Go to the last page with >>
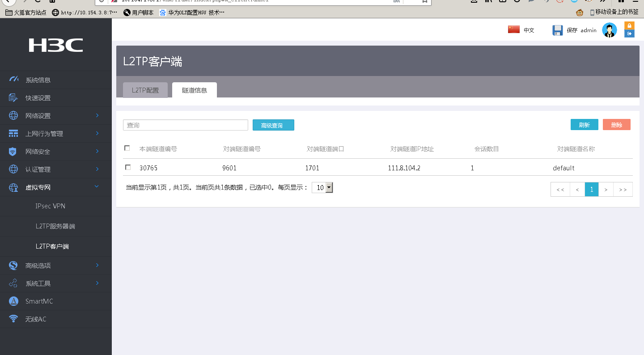Viewport: 644px width, 355px height. 623,190
